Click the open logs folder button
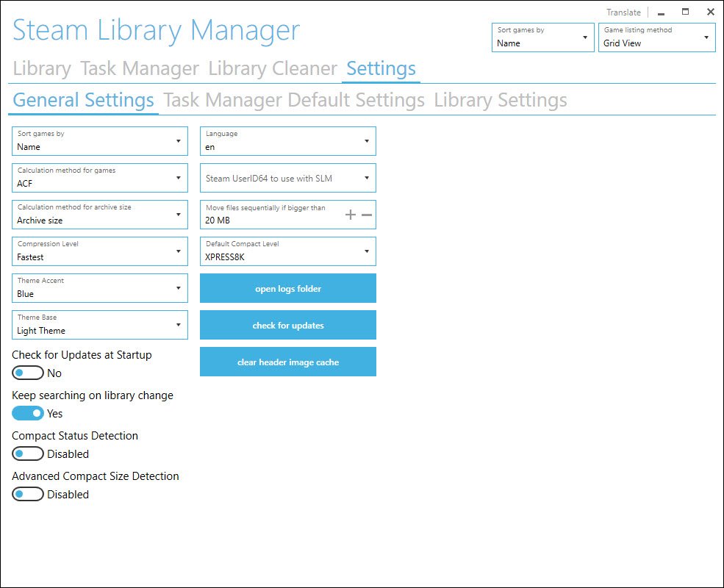Image resolution: width=724 pixels, height=588 pixels. 287,288
